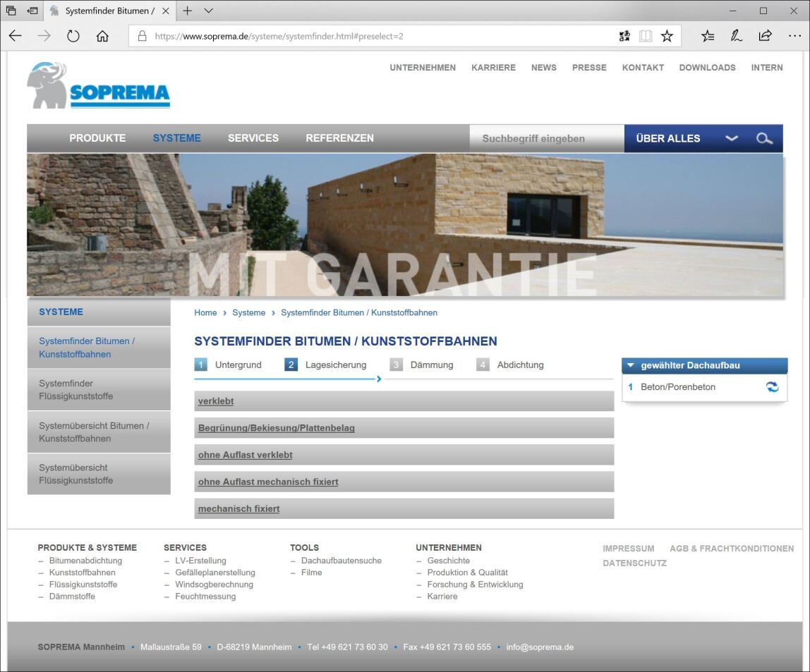
Task: Click the share page icon
Action: tap(765, 36)
